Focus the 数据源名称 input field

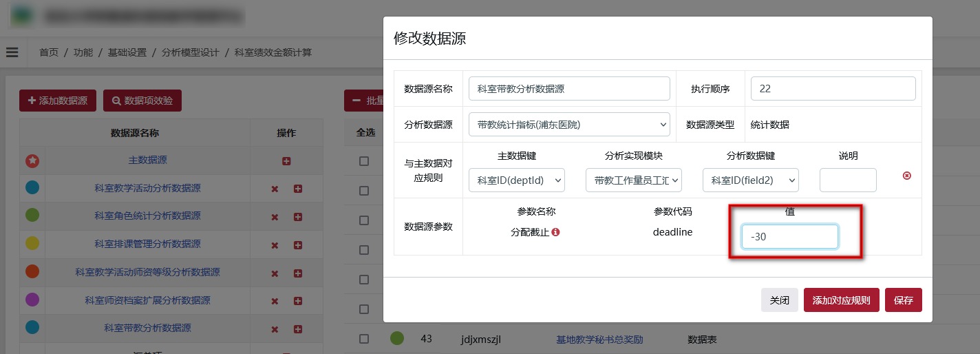569,88
